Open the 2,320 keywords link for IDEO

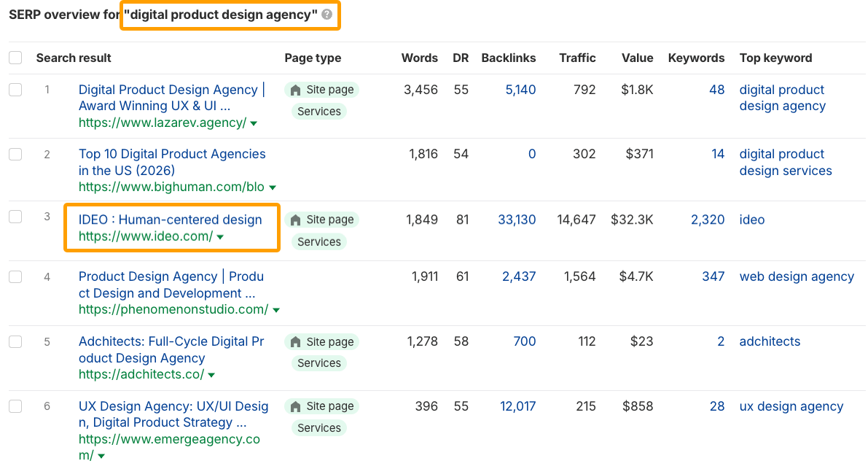pyautogui.click(x=708, y=220)
